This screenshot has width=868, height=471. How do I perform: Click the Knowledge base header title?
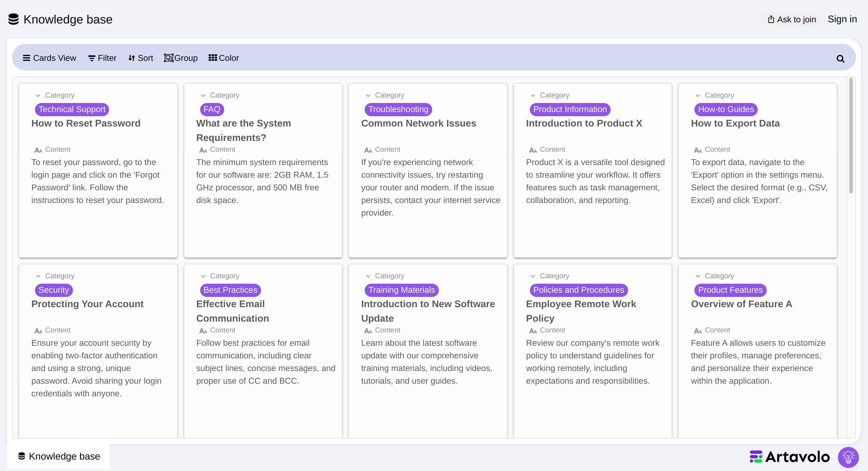click(68, 20)
